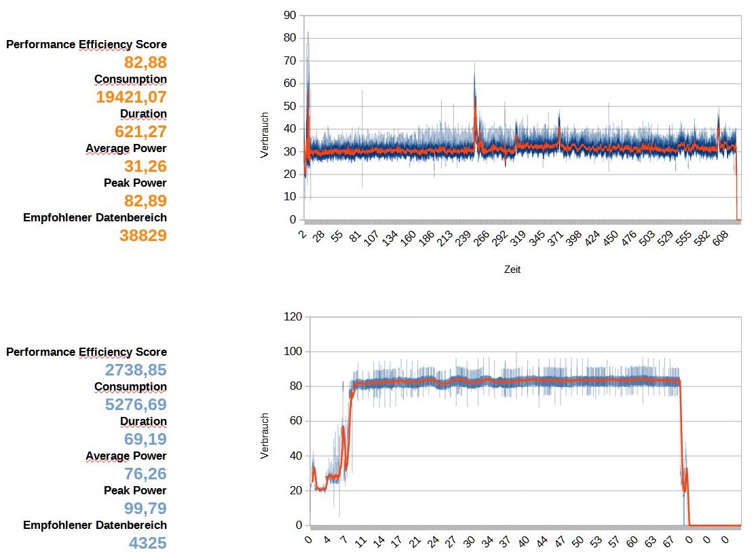Click the 57 label on the lower x-axis
756x552 pixels.
pyautogui.click(x=613, y=541)
